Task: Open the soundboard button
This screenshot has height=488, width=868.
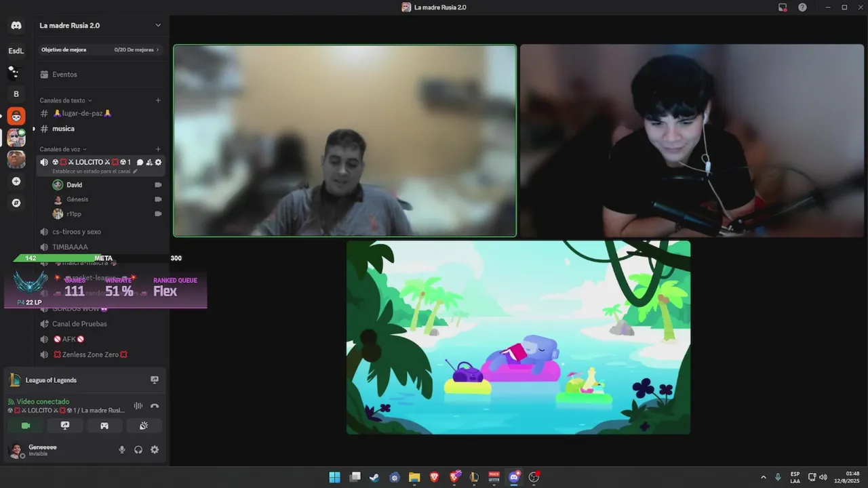Action: coord(144,426)
